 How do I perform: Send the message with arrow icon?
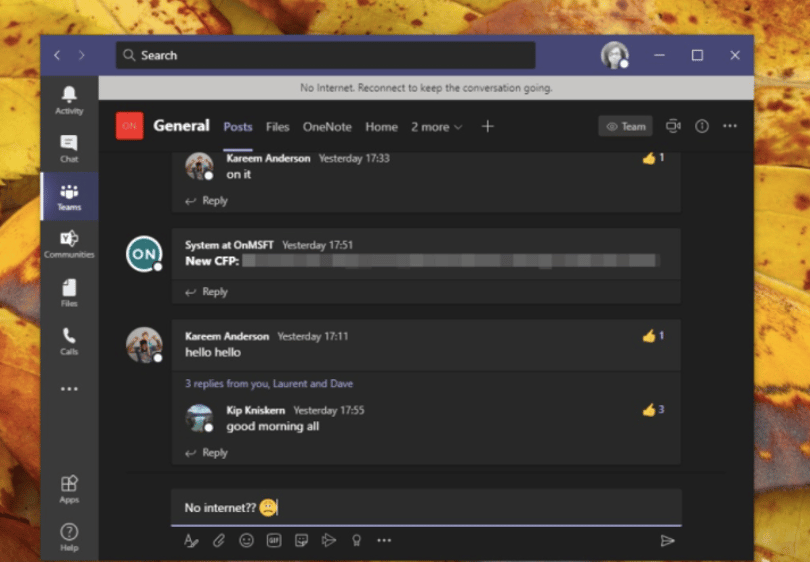(x=667, y=540)
